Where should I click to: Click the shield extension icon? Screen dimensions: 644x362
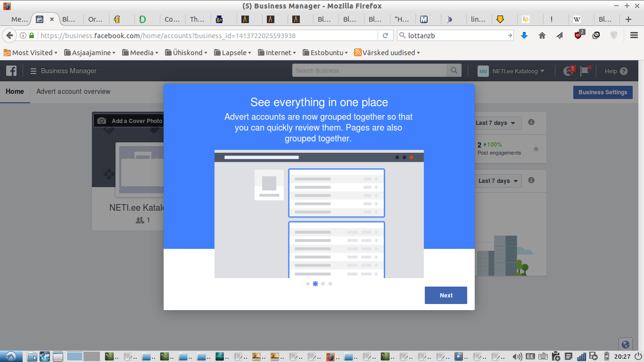pyautogui.click(x=614, y=35)
